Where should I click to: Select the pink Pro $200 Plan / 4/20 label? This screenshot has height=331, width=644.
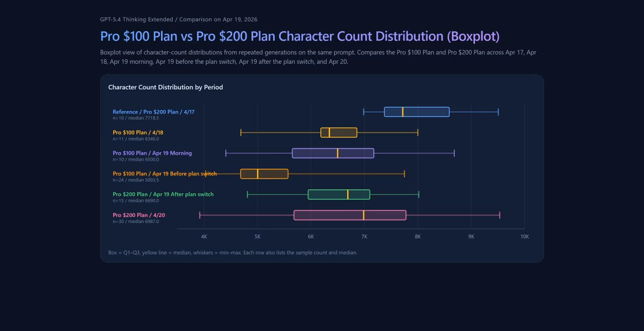[x=139, y=215]
